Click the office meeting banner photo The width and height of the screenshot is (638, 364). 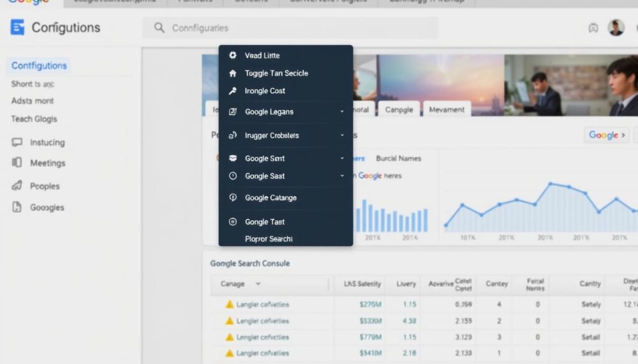pos(571,85)
